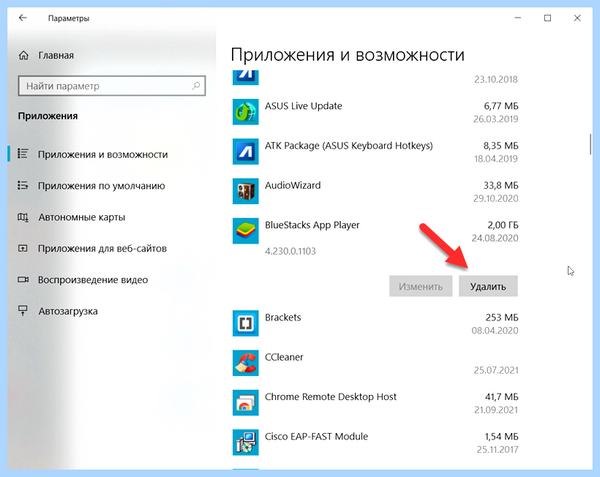The width and height of the screenshot is (600, 477).
Task: Click the magnifier icon in the search box
Action: click(196, 86)
